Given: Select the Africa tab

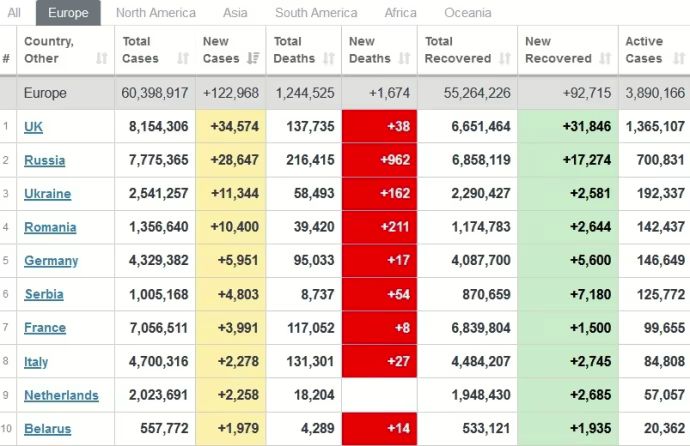Looking at the screenshot, I should coord(400,13).
